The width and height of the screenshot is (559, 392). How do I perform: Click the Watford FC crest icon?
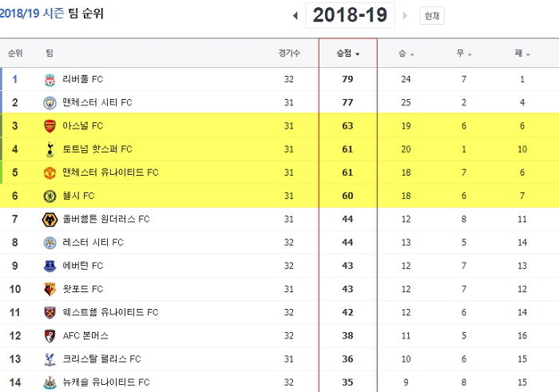point(50,289)
